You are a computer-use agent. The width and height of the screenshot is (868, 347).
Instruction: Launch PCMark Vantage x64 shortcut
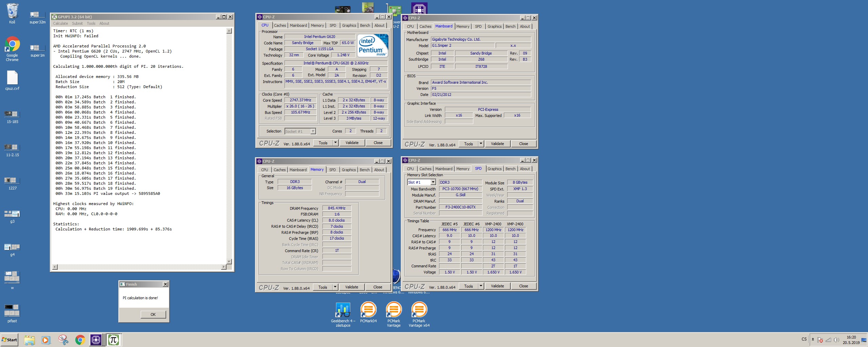(419, 314)
